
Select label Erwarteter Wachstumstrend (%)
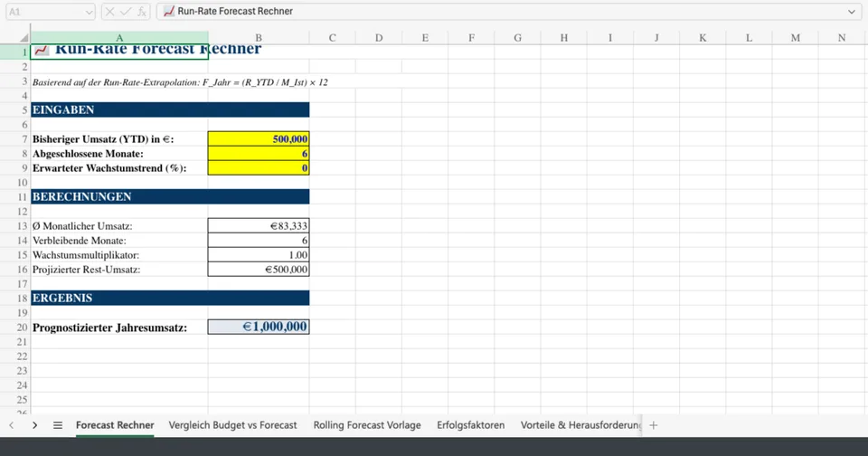[109, 168]
